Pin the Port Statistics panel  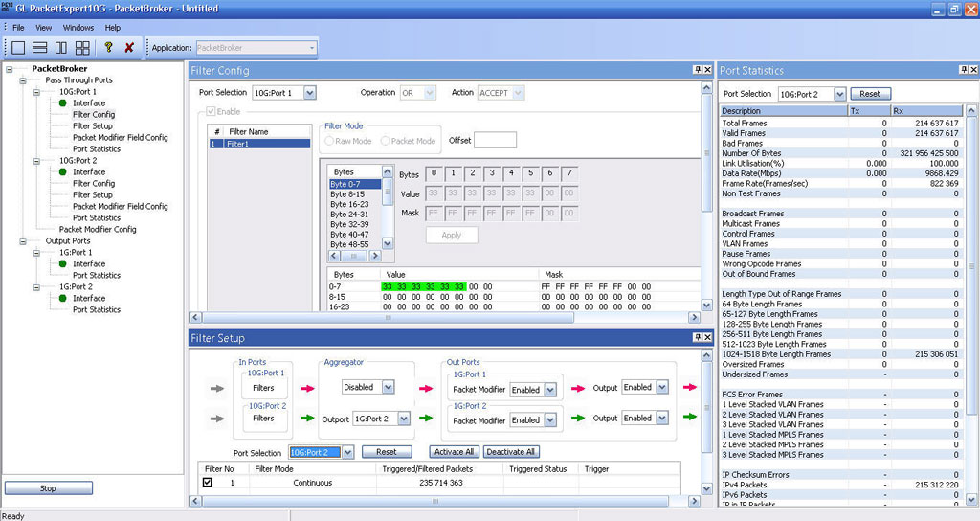click(x=965, y=70)
